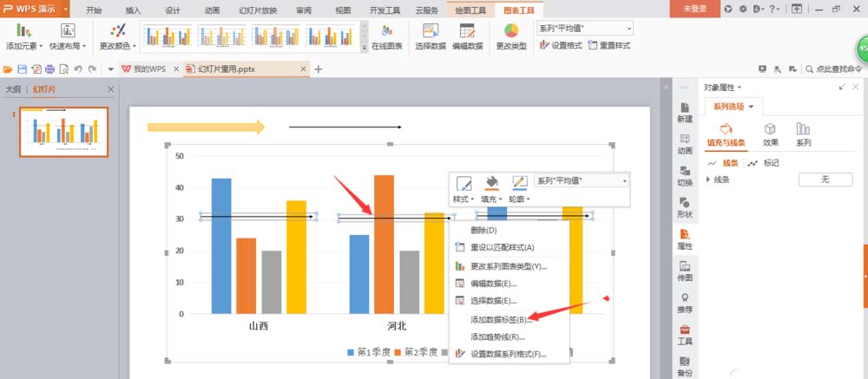The height and width of the screenshot is (379, 868).
Task: Open Online Charts (在线图表)
Action: 386,36
